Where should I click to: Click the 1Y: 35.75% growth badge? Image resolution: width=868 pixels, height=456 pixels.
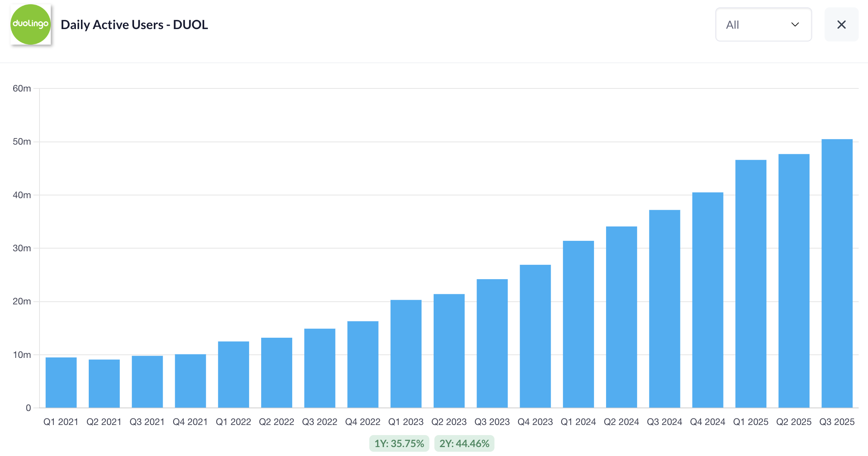click(x=399, y=443)
